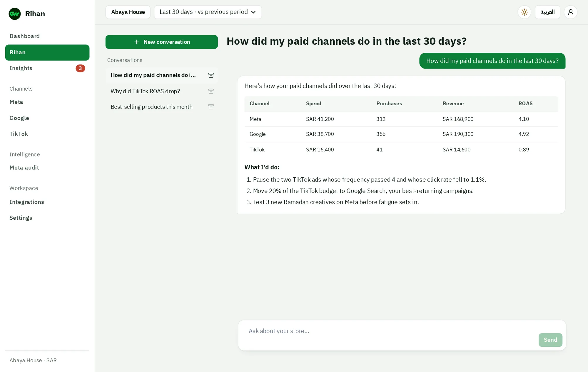Click the Rihan logo icon
Image resolution: width=588 pixels, height=372 pixels.
click(x=15, y=14)
